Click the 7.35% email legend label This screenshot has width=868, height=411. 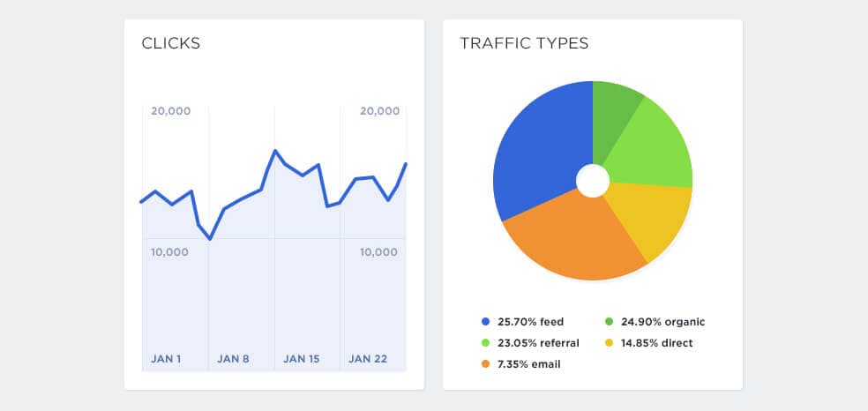tap(529, 364)
